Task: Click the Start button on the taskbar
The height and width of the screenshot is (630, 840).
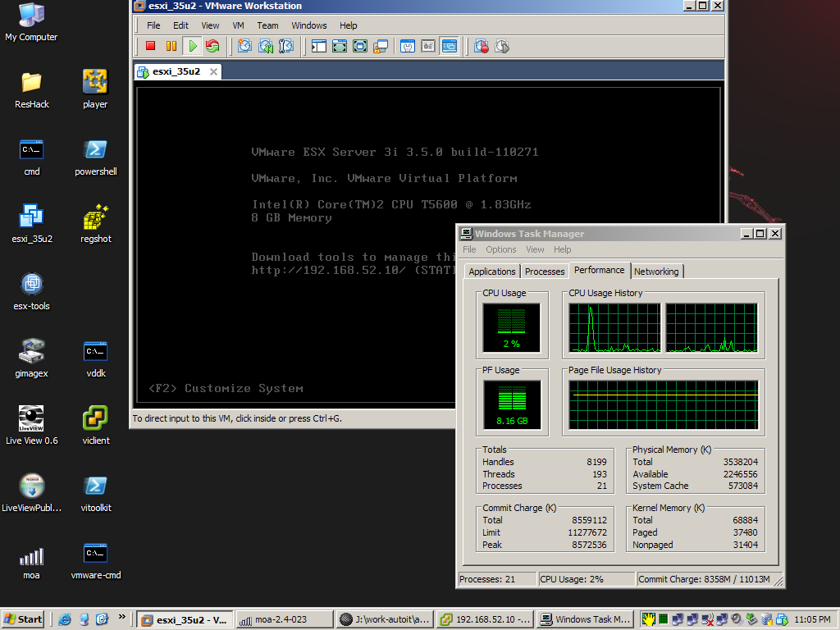Action: [x=23, y=619]
